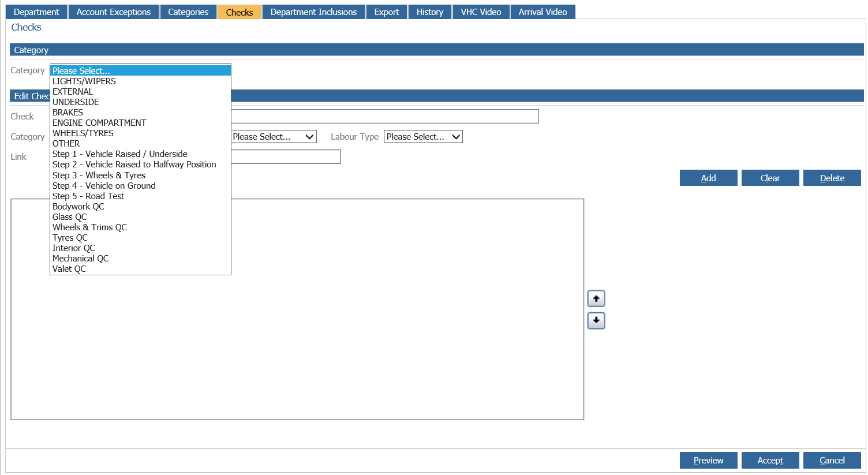Switch to the Export tab
The image size is (868, 475).
point(387,12)
